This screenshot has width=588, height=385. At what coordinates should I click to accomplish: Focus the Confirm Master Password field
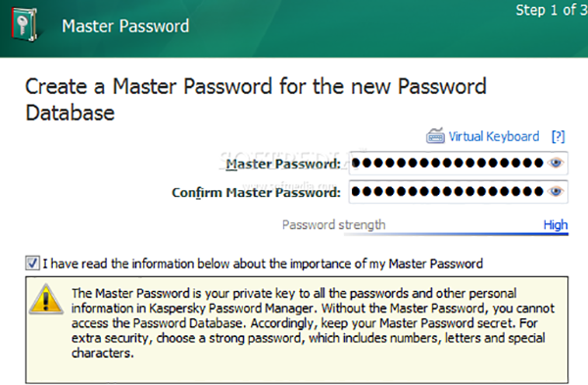tap(459, 192)
